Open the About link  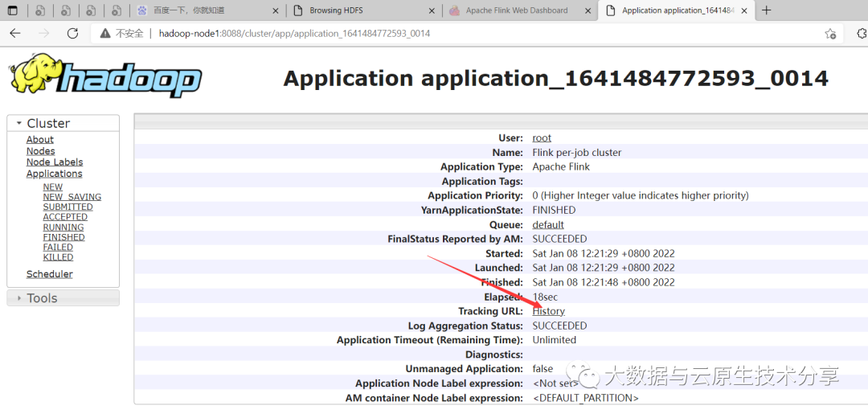(x=40, y=140)
